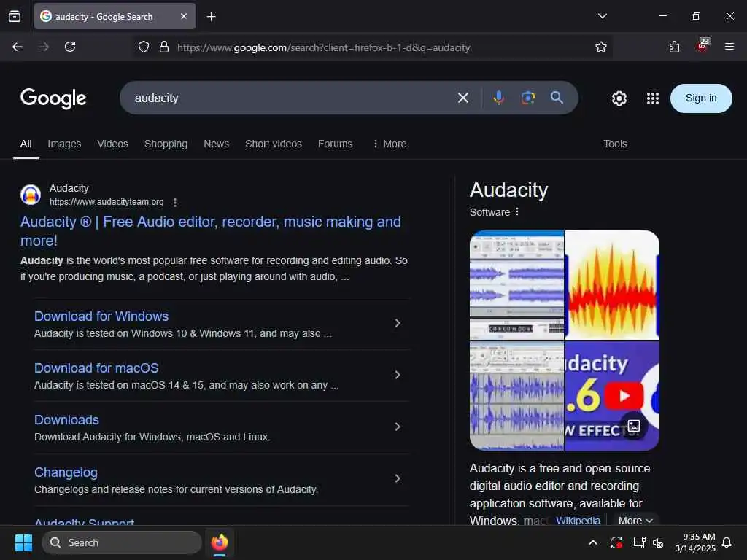Open the Download for Windows link
This screenshot has height=560, width=747.
(101, 316)
